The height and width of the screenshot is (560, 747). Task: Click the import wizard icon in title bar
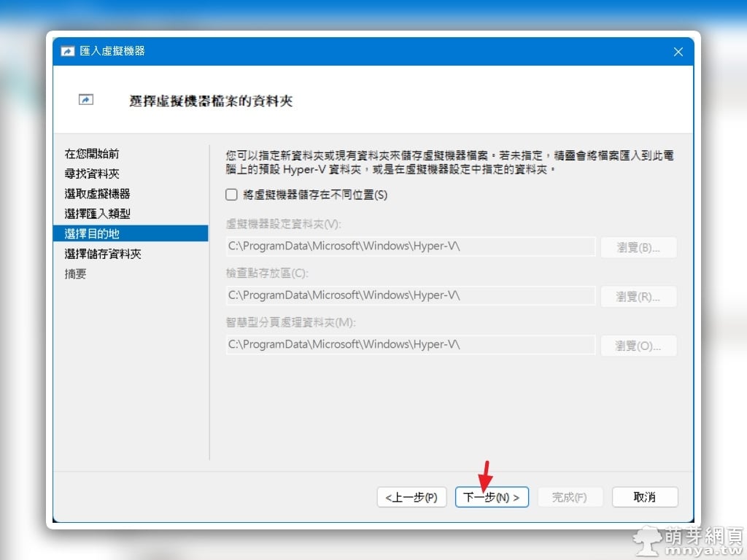tap(68, 51)
